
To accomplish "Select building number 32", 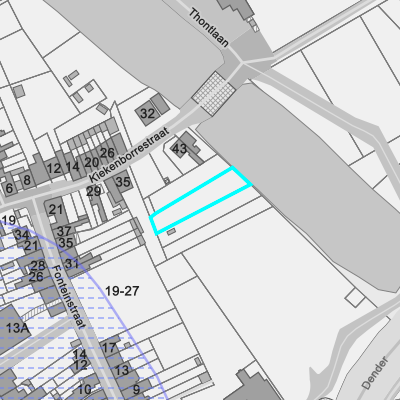I will (x=147, y=114).
